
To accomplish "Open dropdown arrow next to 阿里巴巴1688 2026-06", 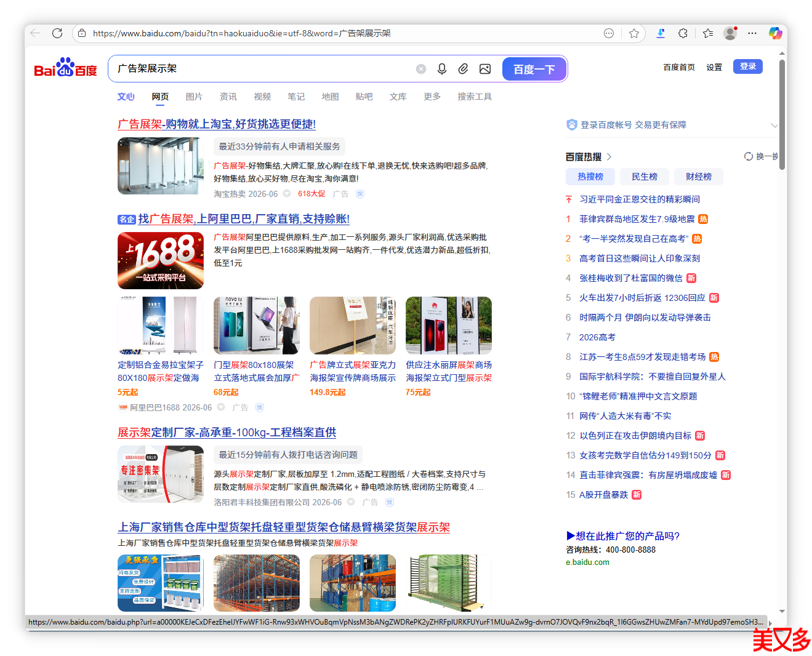I will (221, 407).
